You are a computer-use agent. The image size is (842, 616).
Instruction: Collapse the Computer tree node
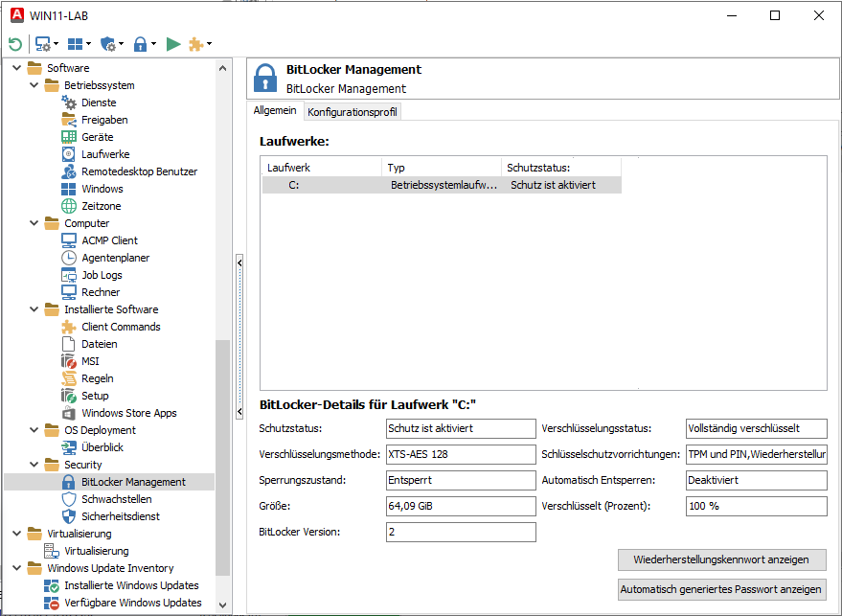click(34, 223)
